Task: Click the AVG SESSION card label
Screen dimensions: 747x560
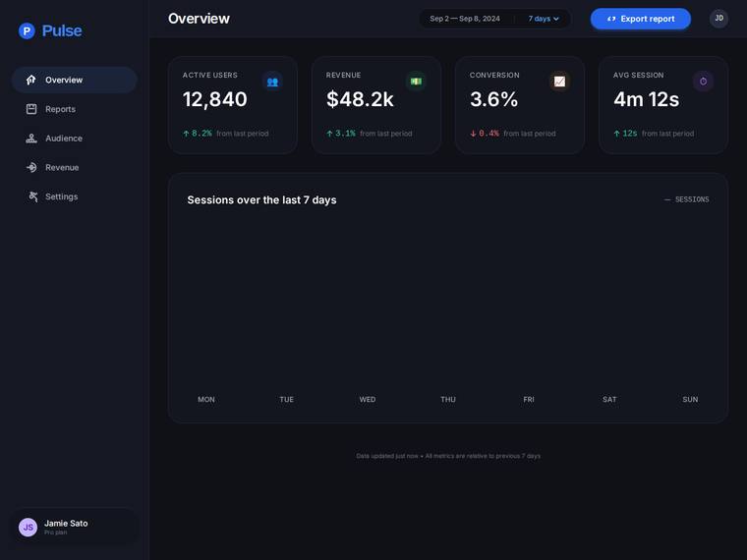Action: click(x=638, y=76)
